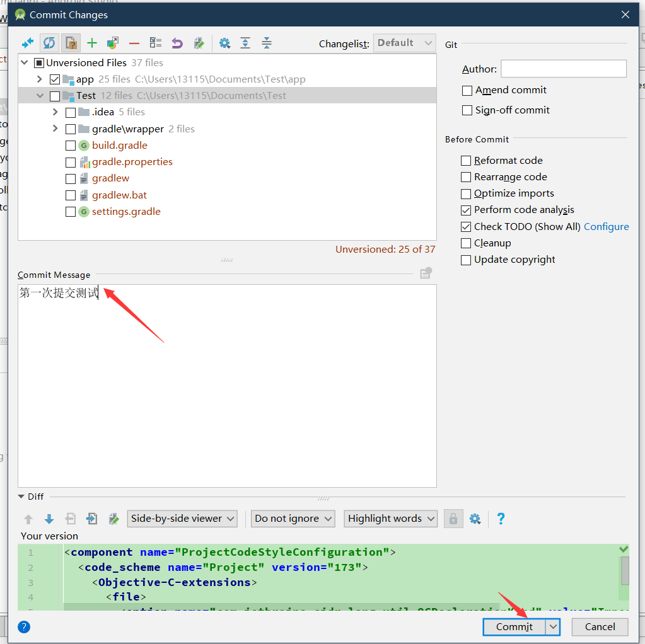Select the gradlew file row
645x644 pixels.
point(227,178)
